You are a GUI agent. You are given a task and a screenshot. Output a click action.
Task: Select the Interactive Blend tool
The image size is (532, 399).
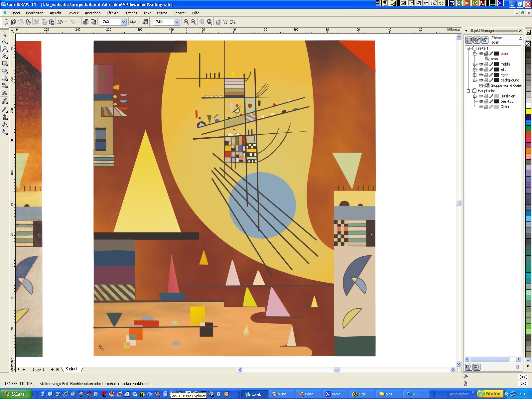[4, 101]
